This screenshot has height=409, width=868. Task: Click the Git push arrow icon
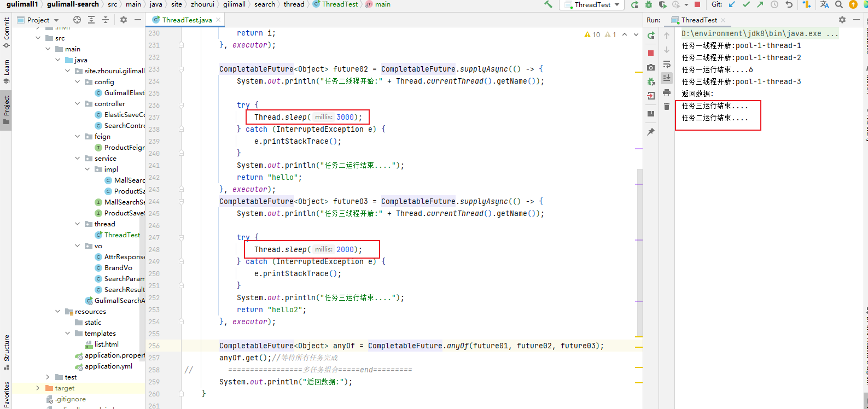pyautogui.click(x=760, y=4)
